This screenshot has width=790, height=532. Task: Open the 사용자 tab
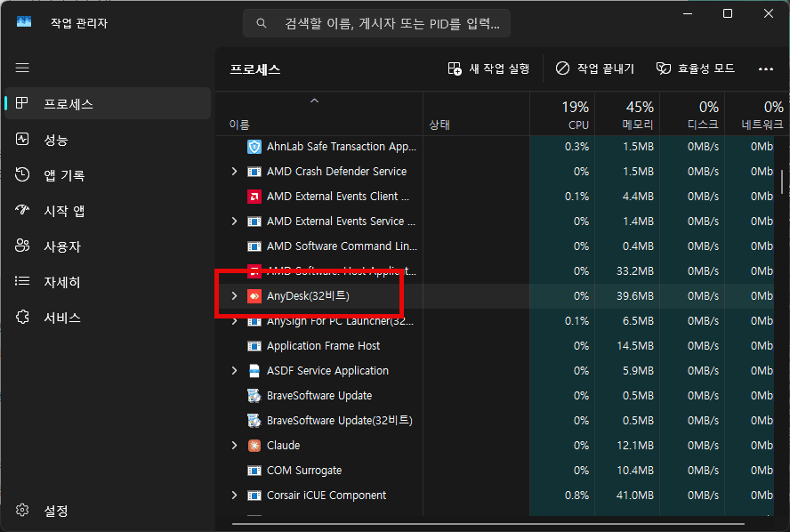pos(108,246)
